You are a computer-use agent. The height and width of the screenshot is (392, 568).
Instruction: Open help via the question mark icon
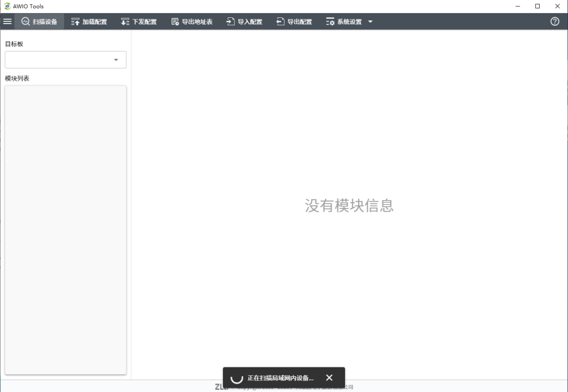tap(555, 22)
